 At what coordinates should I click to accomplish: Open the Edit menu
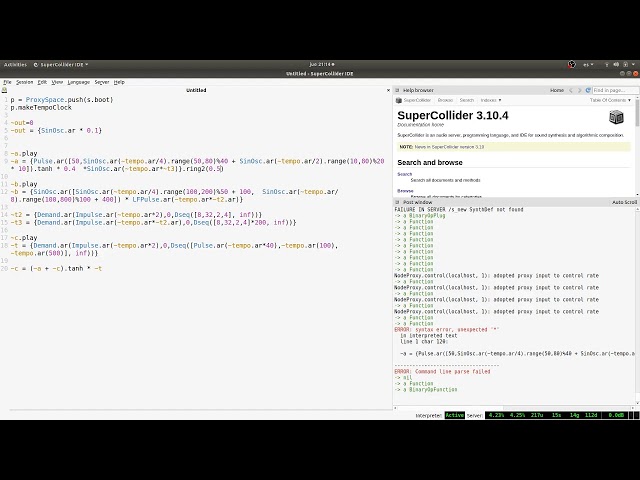(x=42, y=82)
